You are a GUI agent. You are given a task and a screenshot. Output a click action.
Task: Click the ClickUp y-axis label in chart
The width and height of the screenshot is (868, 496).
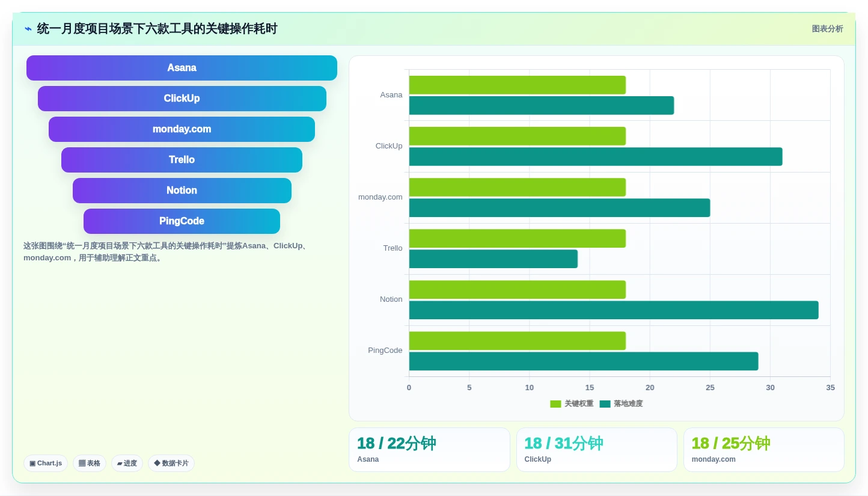click(x=389, y=146)
